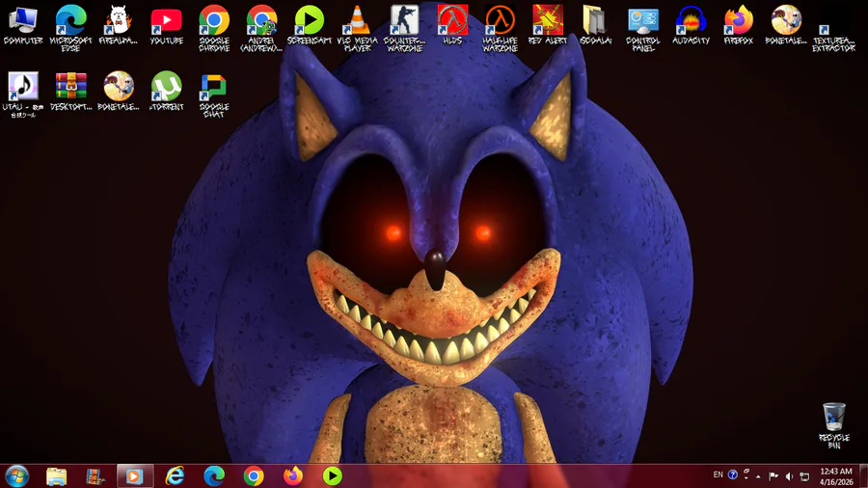Launch Internet Explorer from the taskbar
This screenshot has height=488, width=868.
(x=175, y=476)
